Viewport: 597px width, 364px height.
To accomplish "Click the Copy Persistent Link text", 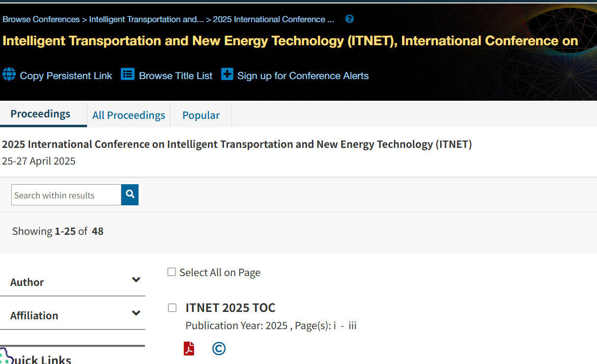I will tap(66, 76).
